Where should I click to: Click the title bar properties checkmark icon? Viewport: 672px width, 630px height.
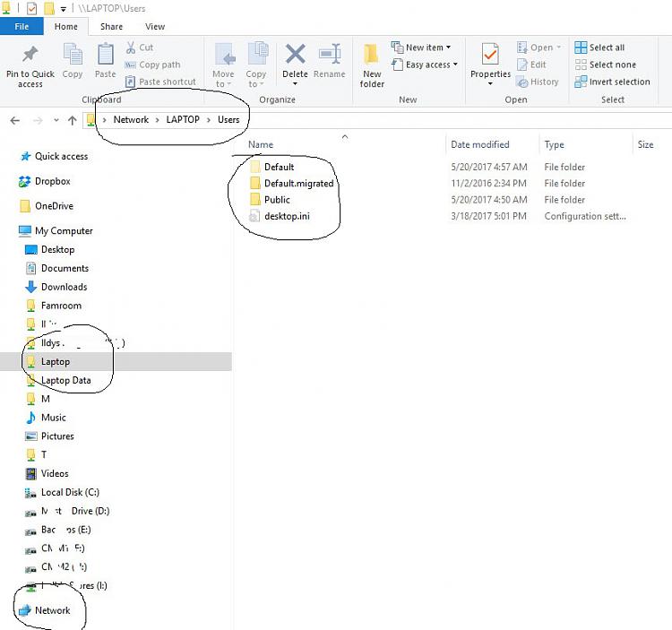(31, 8)
